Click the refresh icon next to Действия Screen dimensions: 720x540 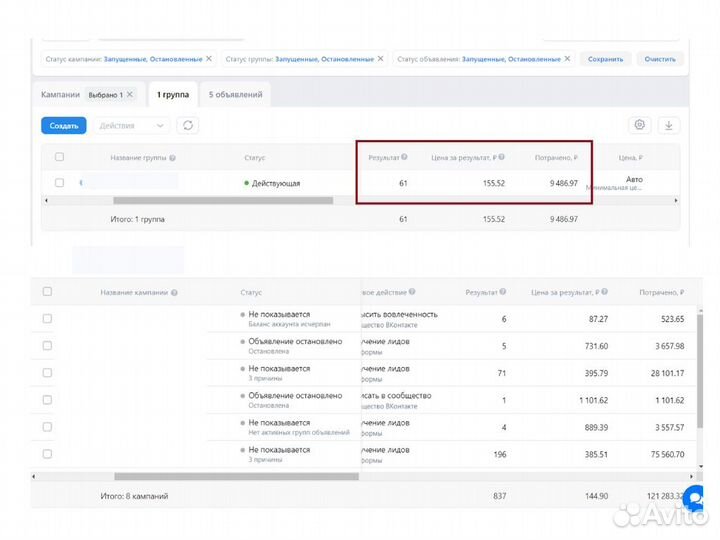[x=188, y=125]
